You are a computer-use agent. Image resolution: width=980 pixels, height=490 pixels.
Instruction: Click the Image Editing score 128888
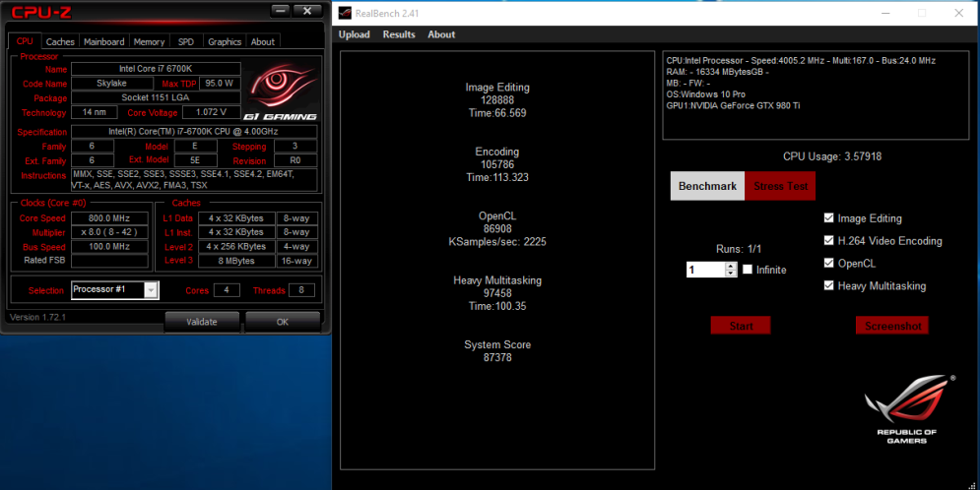click(x=497, y=100)
